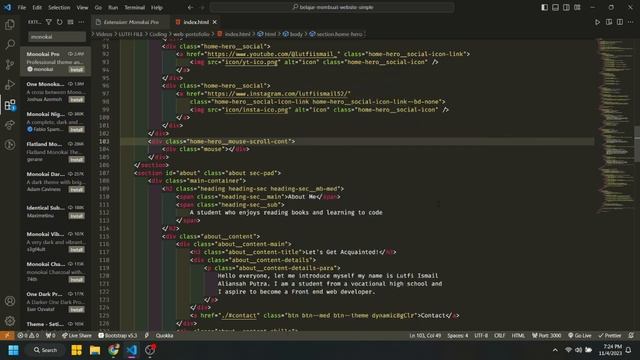Select html breadcrumb element

tap(267, 34)
